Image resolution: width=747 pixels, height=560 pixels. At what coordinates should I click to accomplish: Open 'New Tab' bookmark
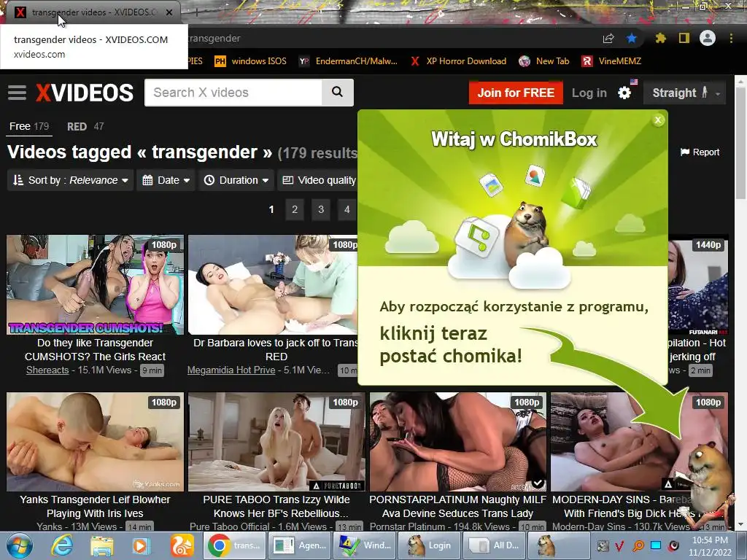[x=544, y=61]
